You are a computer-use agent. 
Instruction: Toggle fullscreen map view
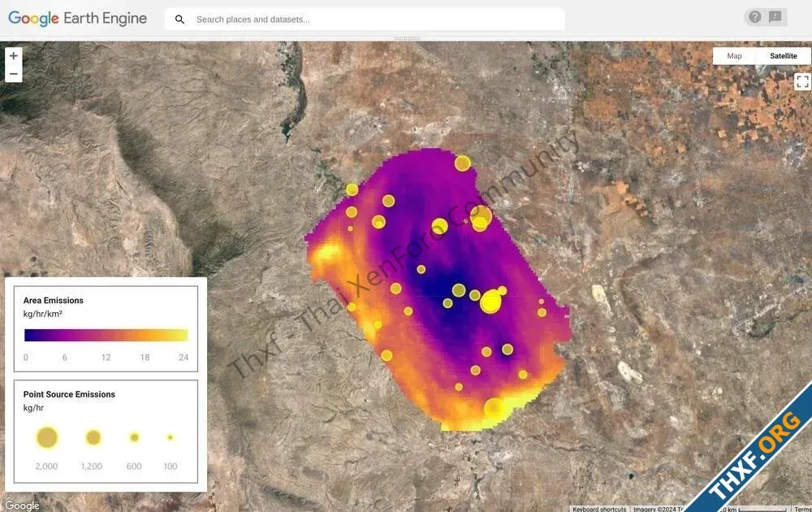tap(802, 81)
